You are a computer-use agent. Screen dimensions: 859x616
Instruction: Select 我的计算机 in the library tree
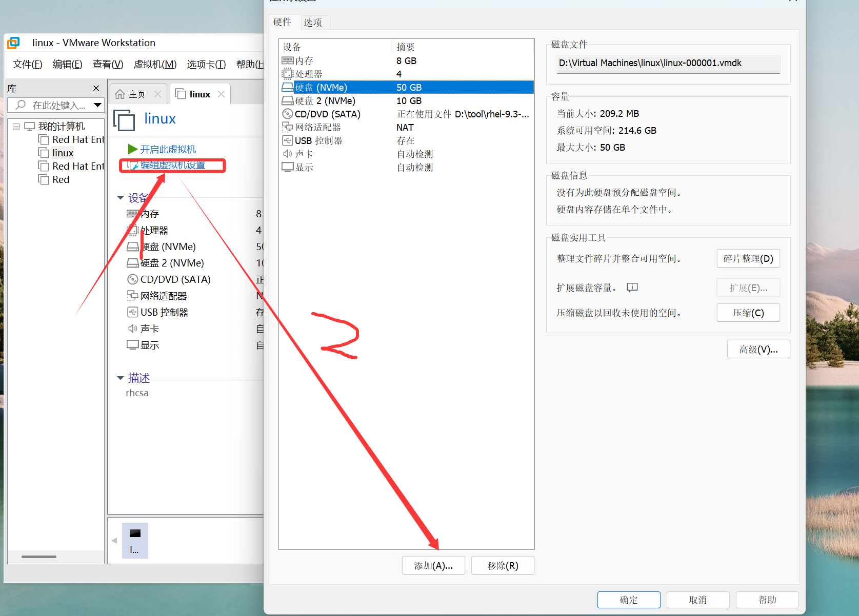[55, 127]
